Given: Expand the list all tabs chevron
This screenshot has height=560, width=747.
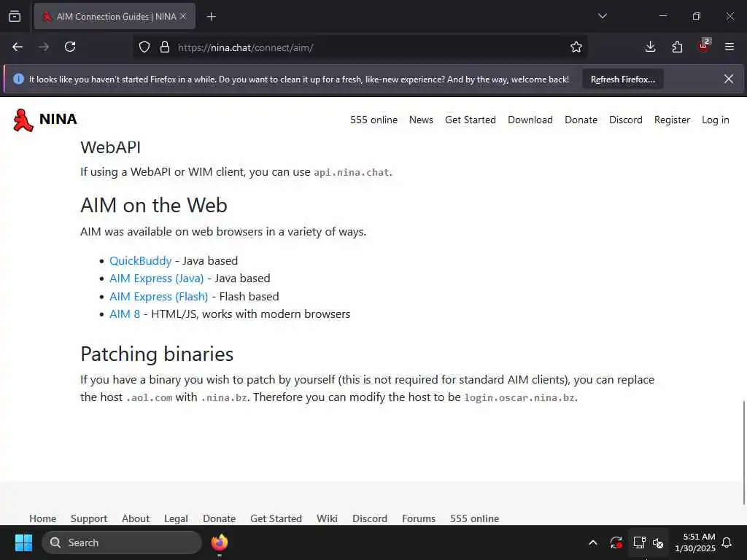Looking at the screenshot, I should point(602,16).
